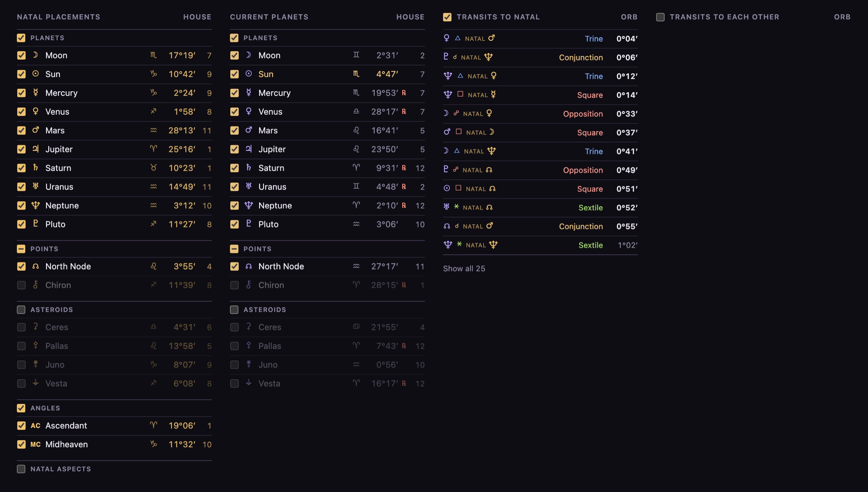Click retrograde symbol in current Mercury row
This screenshot has width=868, height=492.
pyautogui.click(x=404, y=93)
